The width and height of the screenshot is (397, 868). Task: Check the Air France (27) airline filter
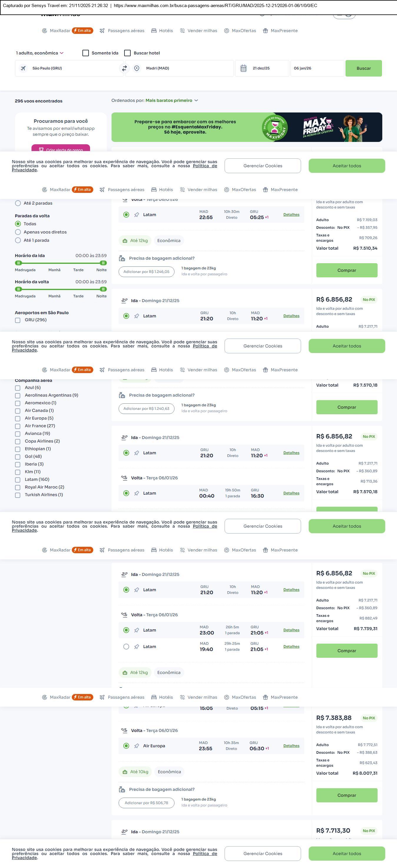[17, 426]
